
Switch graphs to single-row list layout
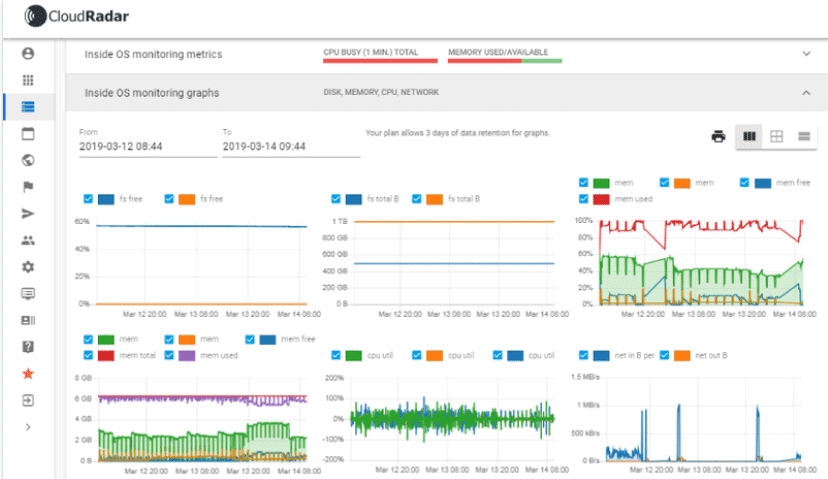click(804, 136)
